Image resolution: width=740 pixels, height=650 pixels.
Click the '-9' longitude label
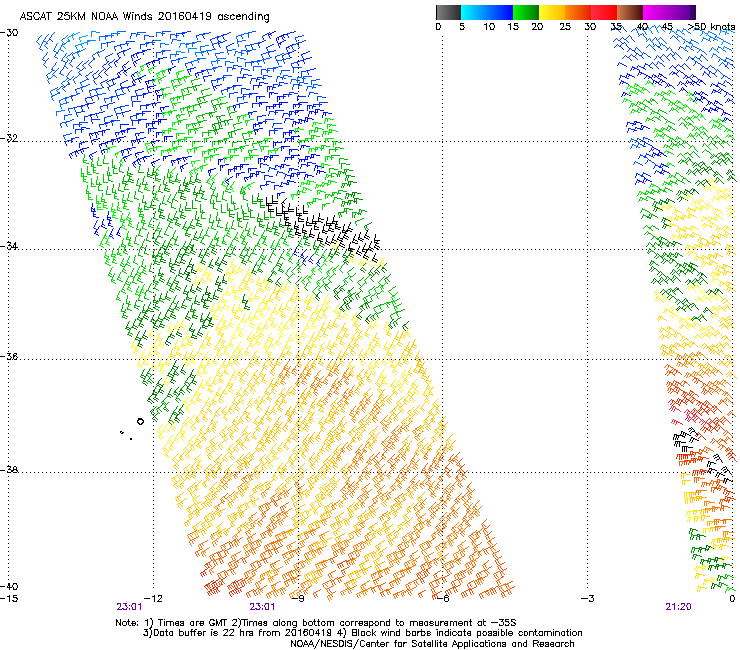(x=298, y=599)
